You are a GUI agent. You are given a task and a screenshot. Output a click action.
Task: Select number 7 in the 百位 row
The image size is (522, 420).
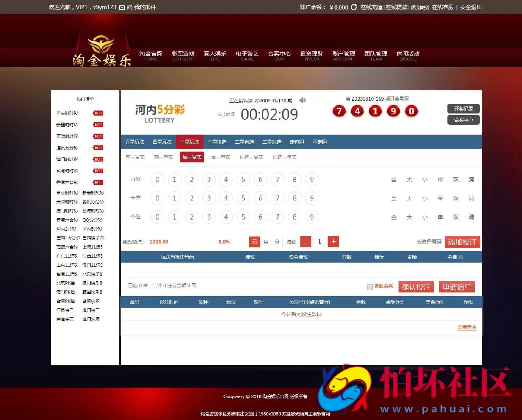point(278,179)
